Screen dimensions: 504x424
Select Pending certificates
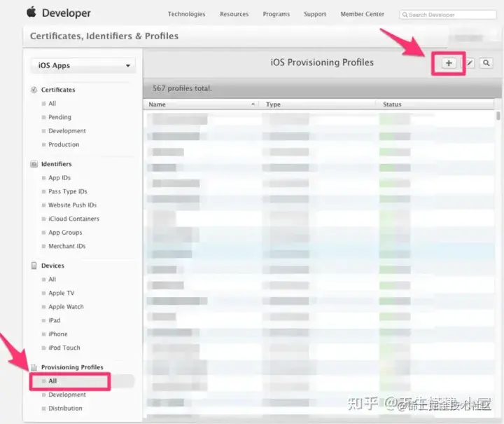[59, 117]
